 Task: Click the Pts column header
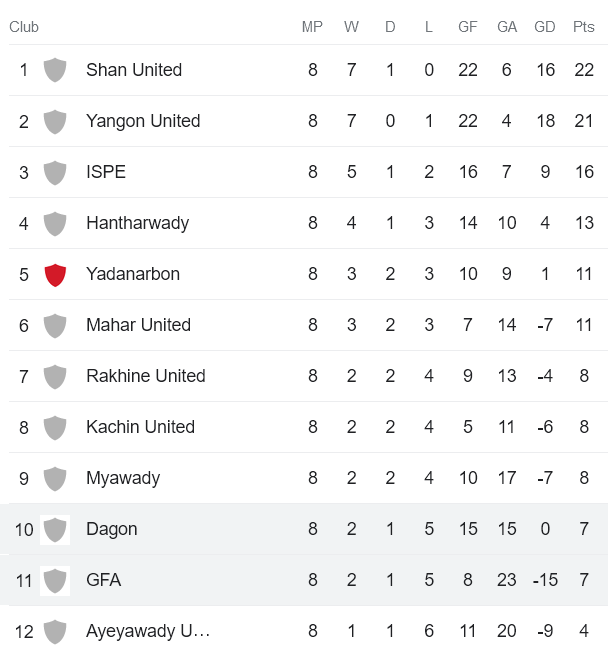coord(583,27)
